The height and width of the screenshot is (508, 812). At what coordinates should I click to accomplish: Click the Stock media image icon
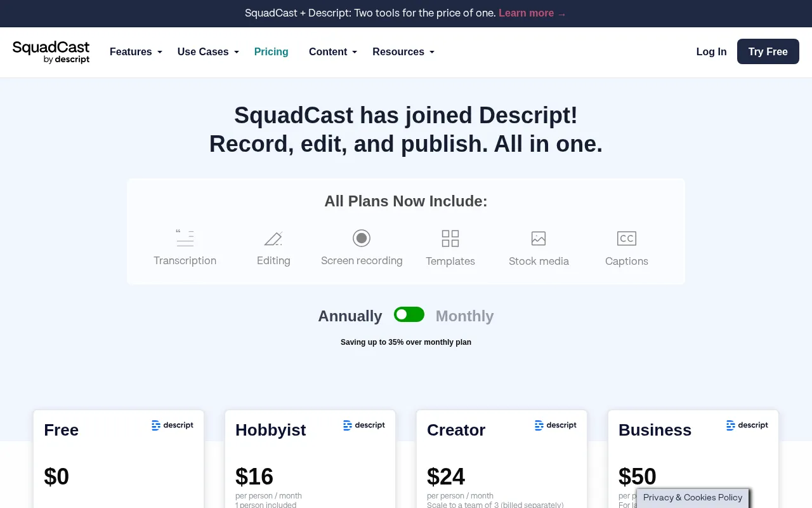coord(539,239)
